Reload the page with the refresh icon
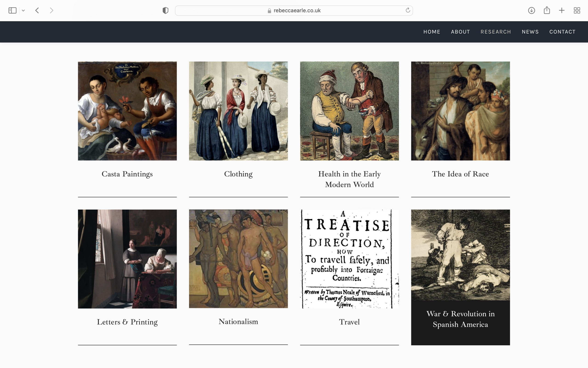This screenshot has width=588, height=368. (408, 10)
